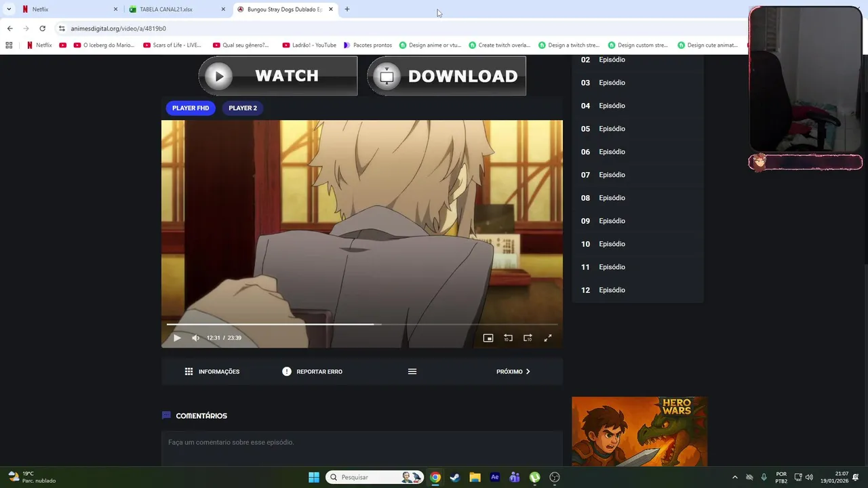This screenshot has width=868, height=488.
Task: Select episode 09 in list
Action: [x=637, y=221]
